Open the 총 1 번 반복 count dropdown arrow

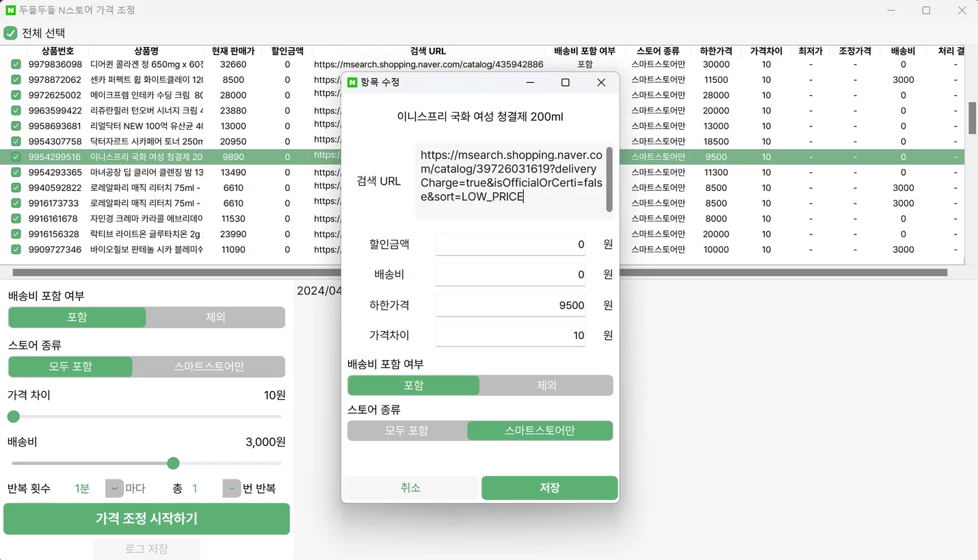[232, 488]
